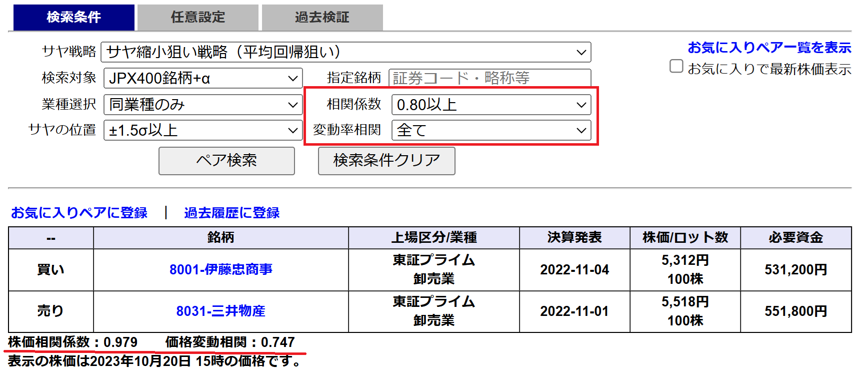Open the 過去検証 tab
868x374 pixels.
tap(322, 18)
